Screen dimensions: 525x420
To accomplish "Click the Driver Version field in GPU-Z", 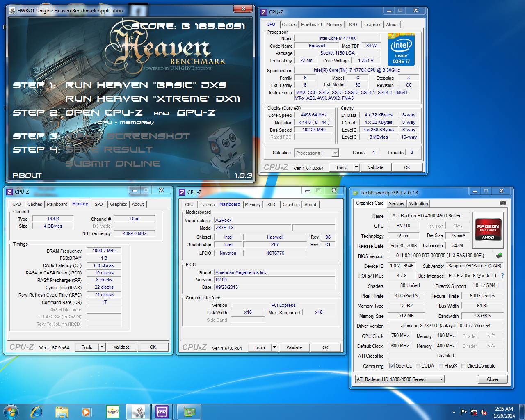I will point(445,326).
